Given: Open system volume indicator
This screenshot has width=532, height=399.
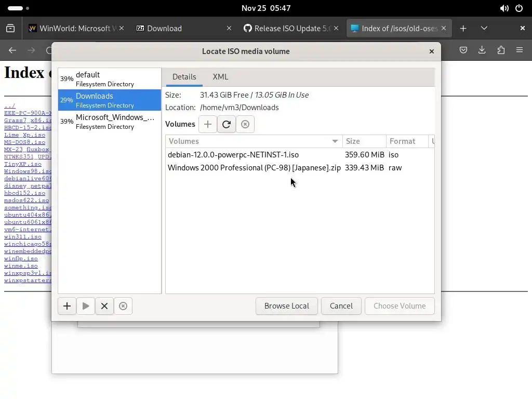Looking at the screenshot, I should pyautogui.click(x=504, y=8).
